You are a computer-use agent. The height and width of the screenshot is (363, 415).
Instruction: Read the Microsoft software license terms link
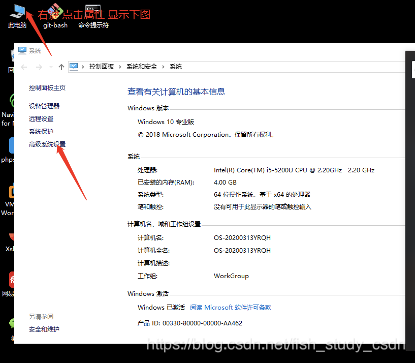230,307
